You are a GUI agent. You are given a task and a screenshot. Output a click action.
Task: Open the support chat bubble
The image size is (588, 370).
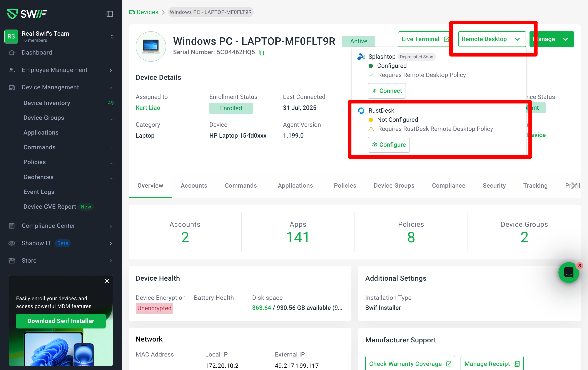pyautogui.click(x=568, y=272)
